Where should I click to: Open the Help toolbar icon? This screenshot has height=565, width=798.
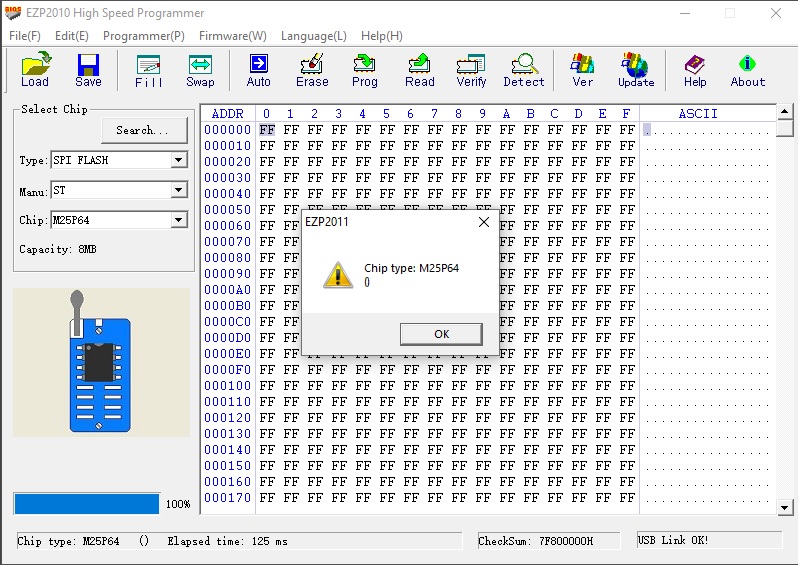pyautogui.click(x=695, y=70)
